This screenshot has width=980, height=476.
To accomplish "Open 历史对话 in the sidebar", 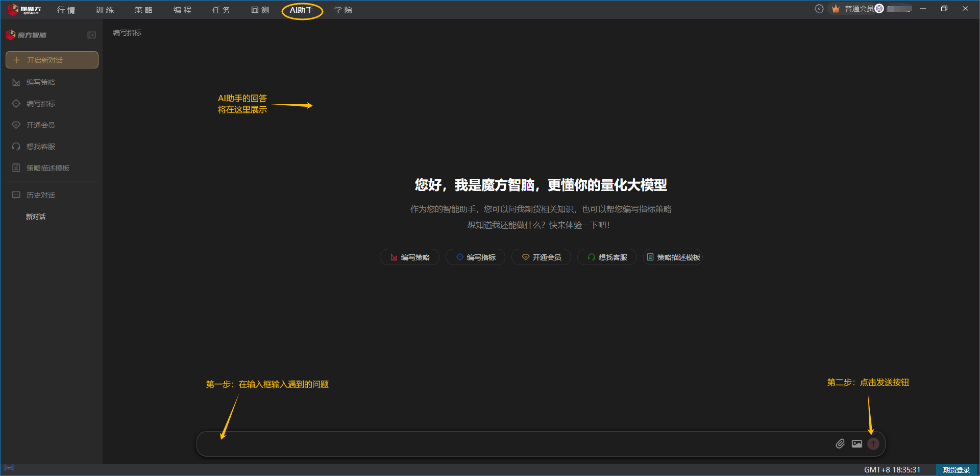I will [x=41, y=195].
